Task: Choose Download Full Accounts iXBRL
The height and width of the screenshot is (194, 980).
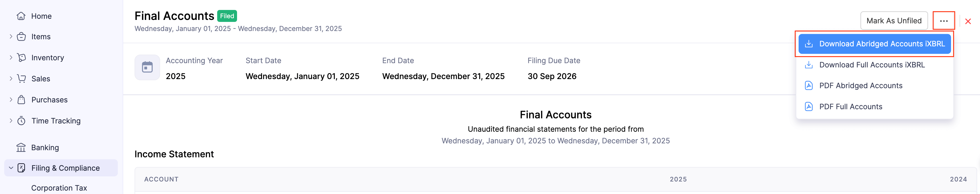Action: pyautogui.click(x=872, y=65)
